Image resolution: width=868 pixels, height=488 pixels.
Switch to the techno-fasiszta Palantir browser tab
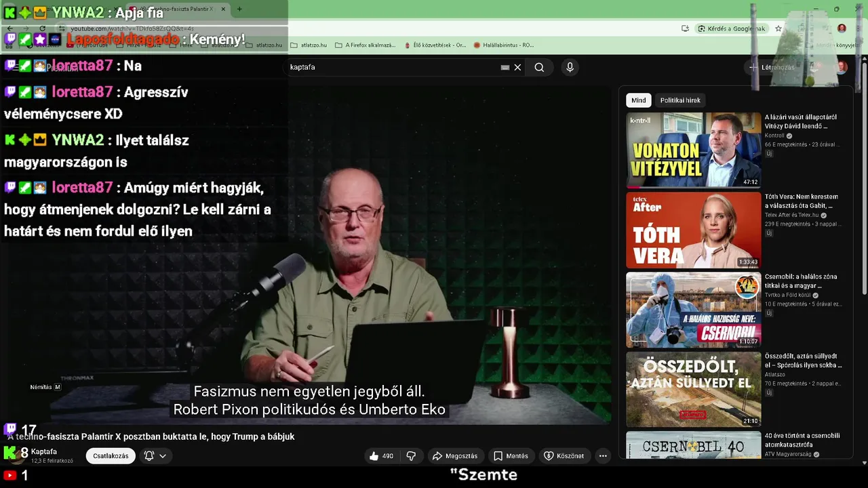178,9
